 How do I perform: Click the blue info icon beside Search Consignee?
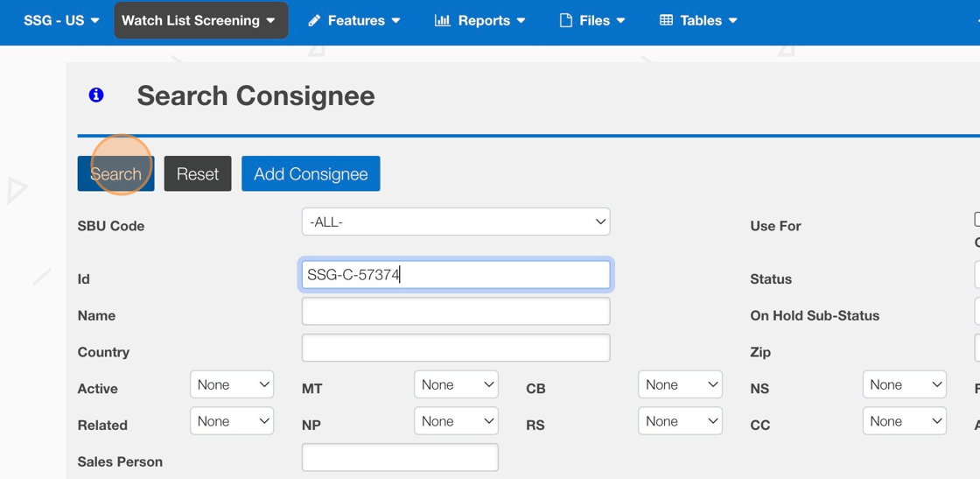96,95
